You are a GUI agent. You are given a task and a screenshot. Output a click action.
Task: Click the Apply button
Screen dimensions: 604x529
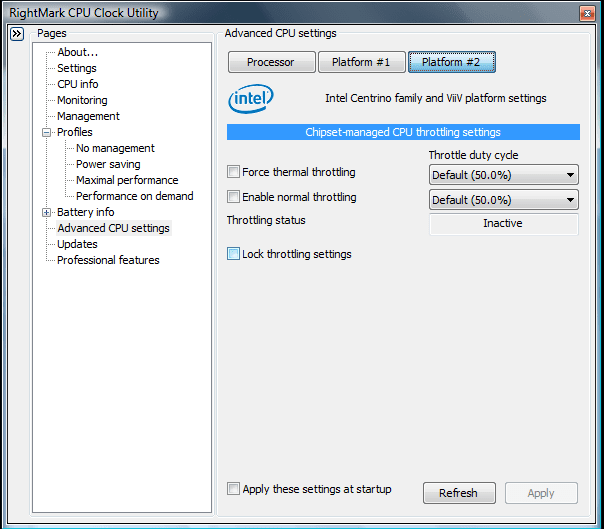click(x=541, y=493)
